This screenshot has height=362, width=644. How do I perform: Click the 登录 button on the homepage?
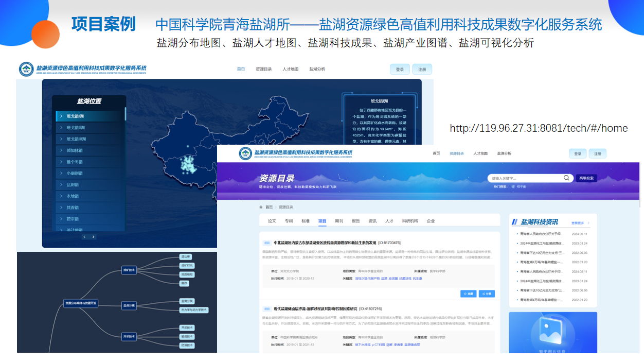[x=400, y=70]
